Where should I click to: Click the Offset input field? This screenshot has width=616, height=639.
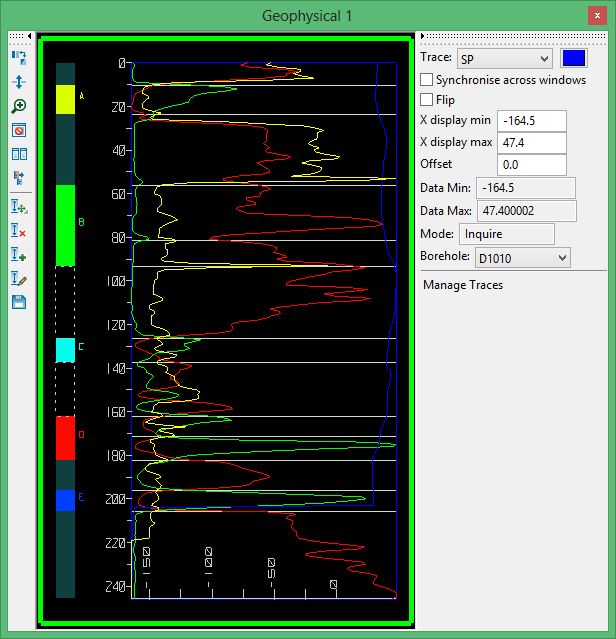pos(531,164)
